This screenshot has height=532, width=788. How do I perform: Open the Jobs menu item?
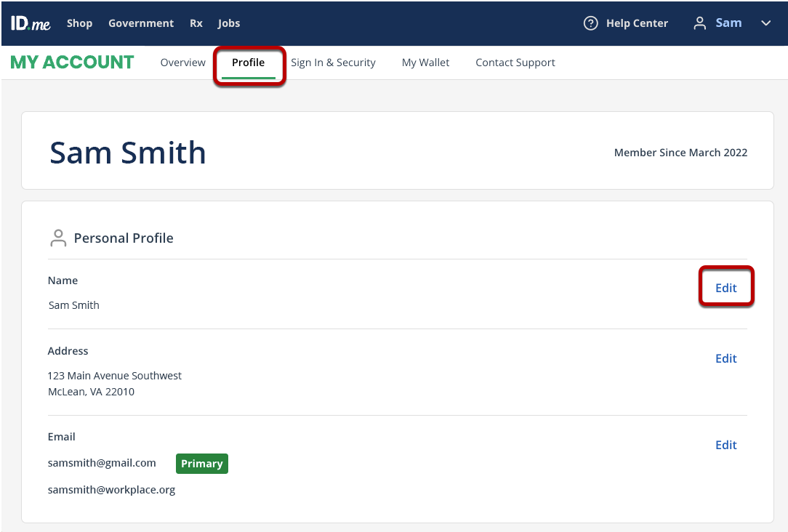[229, 23]
